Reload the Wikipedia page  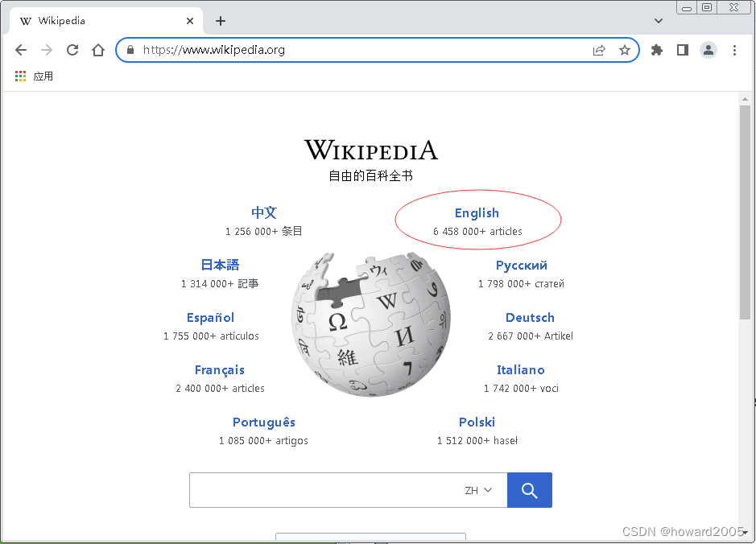[x=72, y=50]
